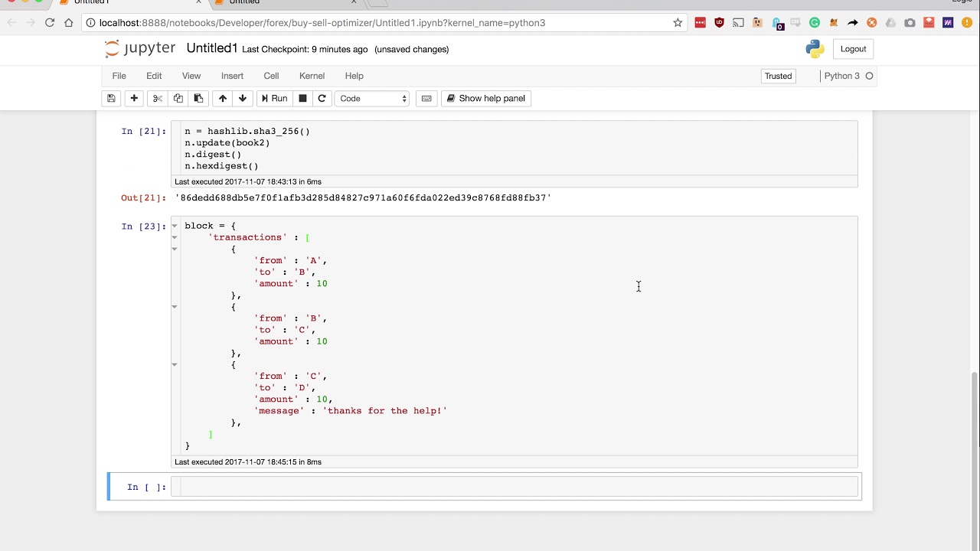This screenshot has width=980, height=551.
Task: Focus the empty In [ ] code cell
Action: click(518, 487)
